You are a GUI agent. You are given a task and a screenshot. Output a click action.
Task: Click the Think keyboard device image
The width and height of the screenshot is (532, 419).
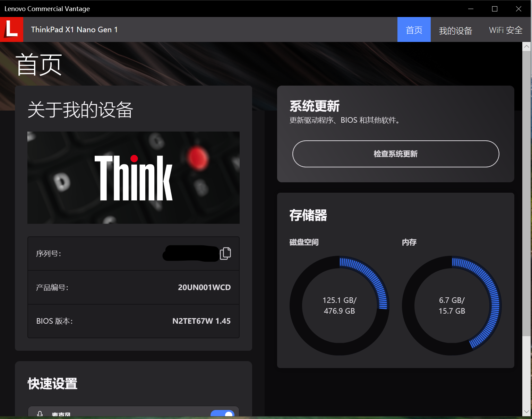(x=134, y=177)
